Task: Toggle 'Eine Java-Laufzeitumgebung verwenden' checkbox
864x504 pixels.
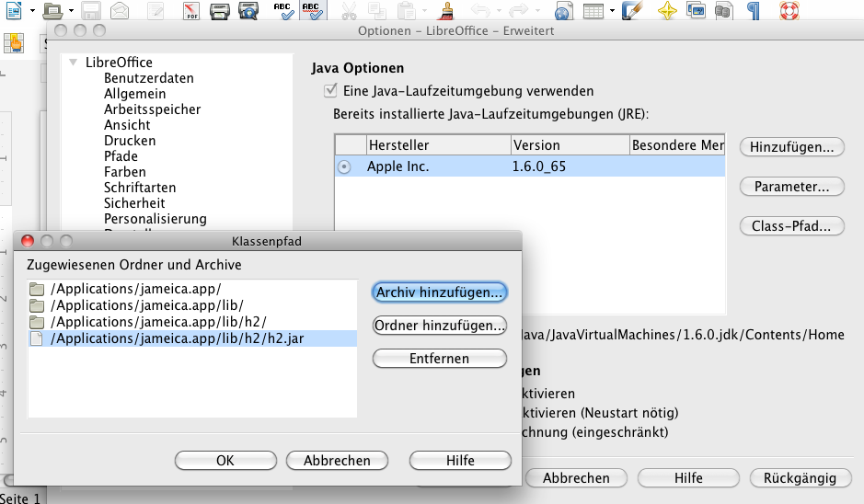Action: click(x=330, y=90)
